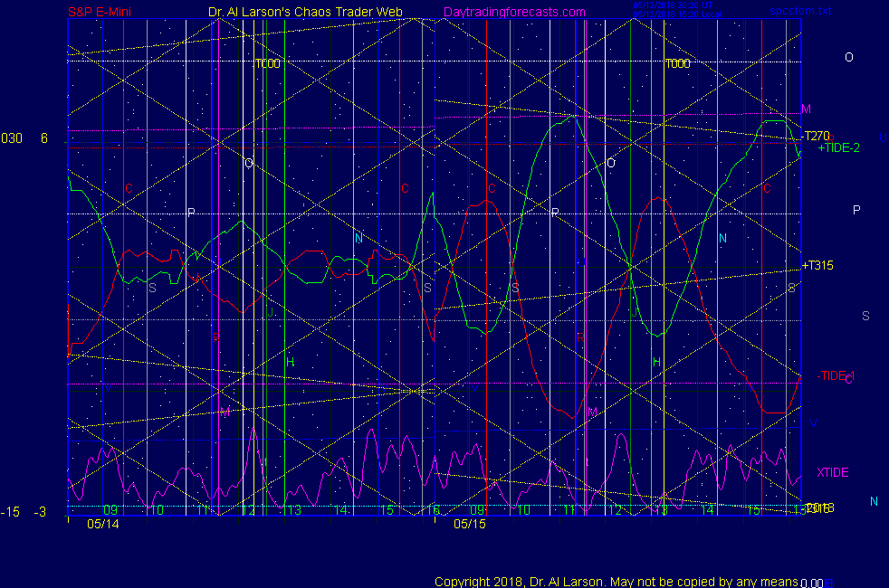The height and width of the screenshot is (588, 889).
Task: Click the red '-TIDE-1' curve label
Action: tap(836, 375)
